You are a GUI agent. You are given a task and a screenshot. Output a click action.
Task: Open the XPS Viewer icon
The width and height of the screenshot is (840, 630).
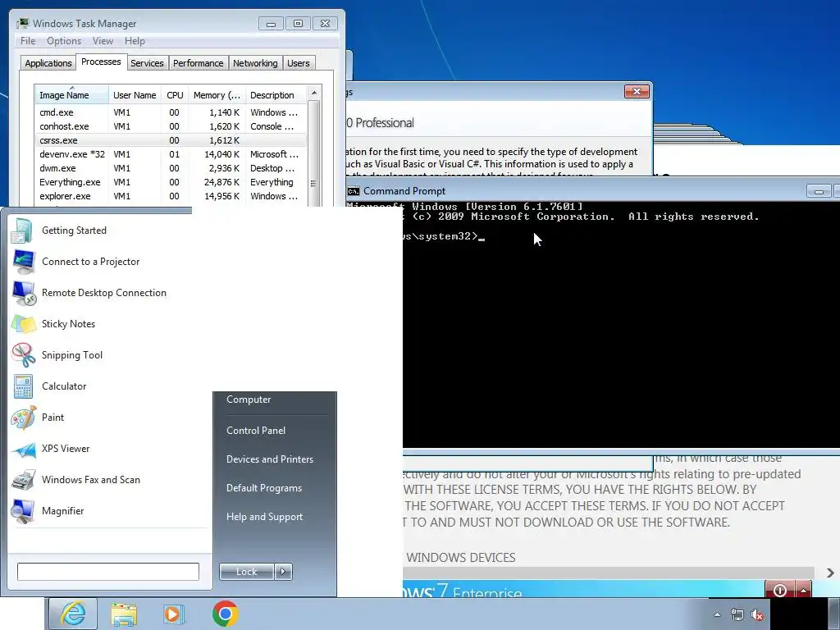point(24,449)
